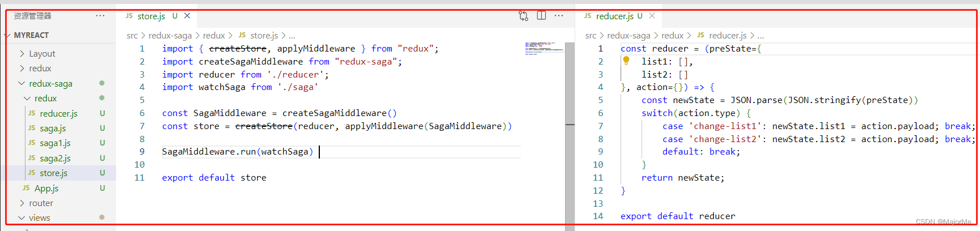The image size is (980, 231).
Task: Click line number 7 in reducer.js
Action: 601,126
